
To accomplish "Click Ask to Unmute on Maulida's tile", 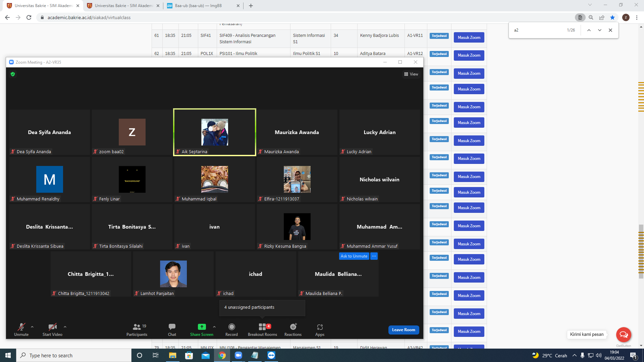I will (x=354, y=256).
